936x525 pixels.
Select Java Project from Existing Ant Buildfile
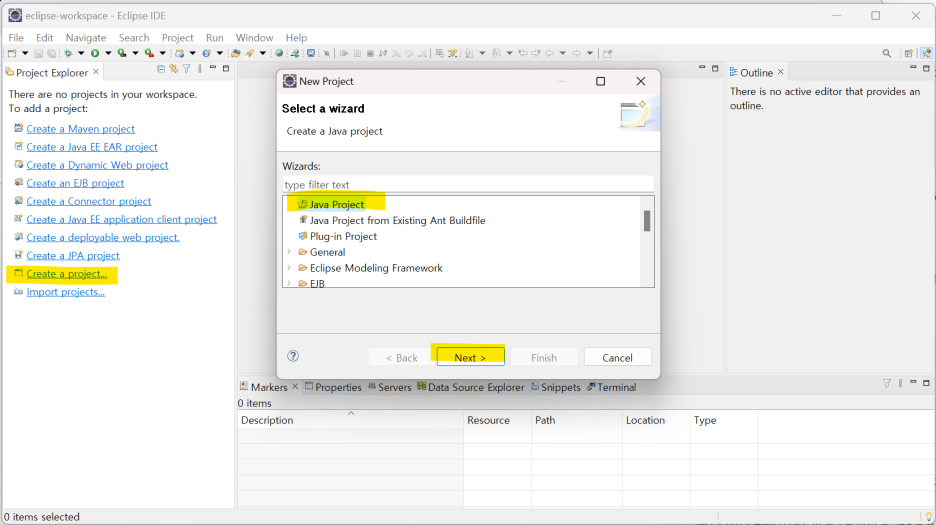pos(397,220)
